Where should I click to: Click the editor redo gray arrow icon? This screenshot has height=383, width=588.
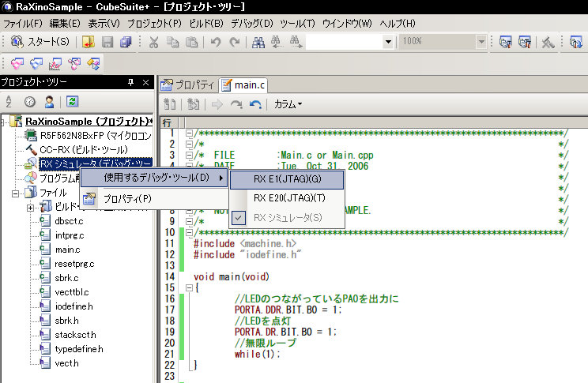[236, 104]
